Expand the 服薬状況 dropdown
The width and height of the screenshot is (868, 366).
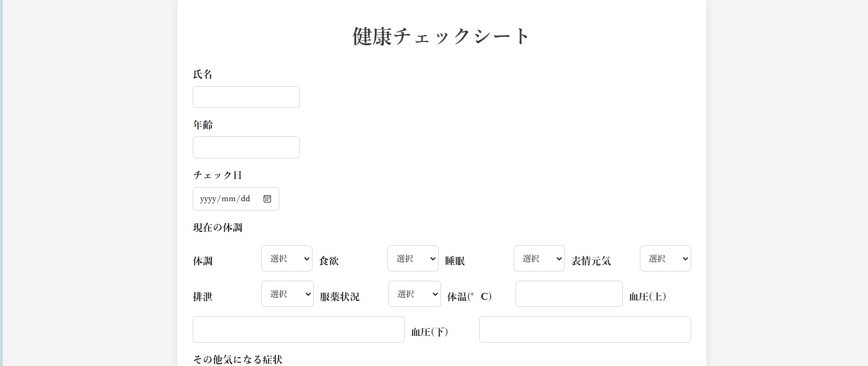pyautogui.click(x=414, y=294)
